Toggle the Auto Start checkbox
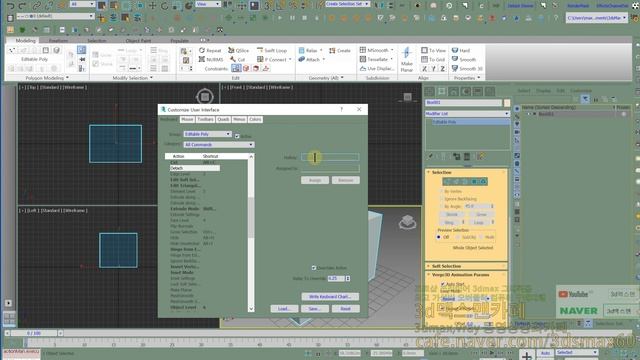The image size is (640, 360). [443, 284]
